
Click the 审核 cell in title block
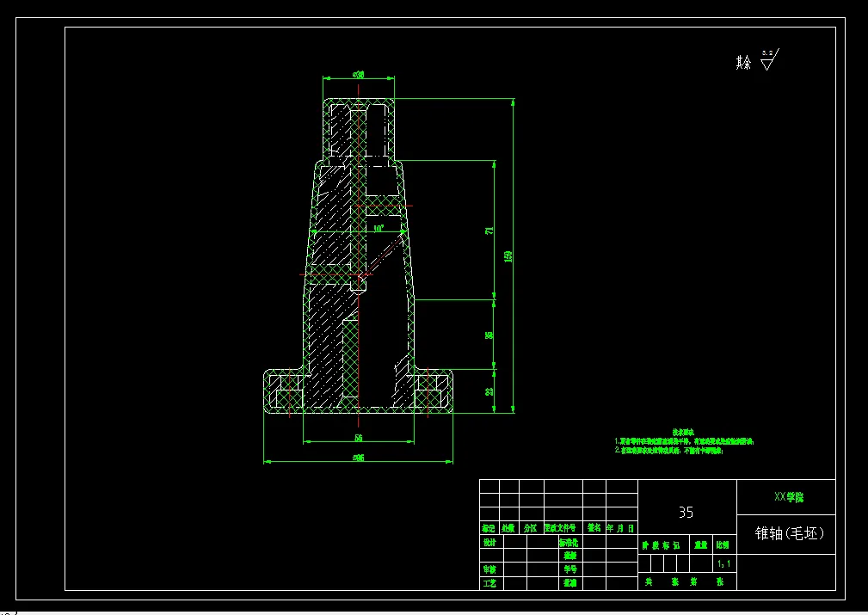pyautogui.click(x=489, y=569)
